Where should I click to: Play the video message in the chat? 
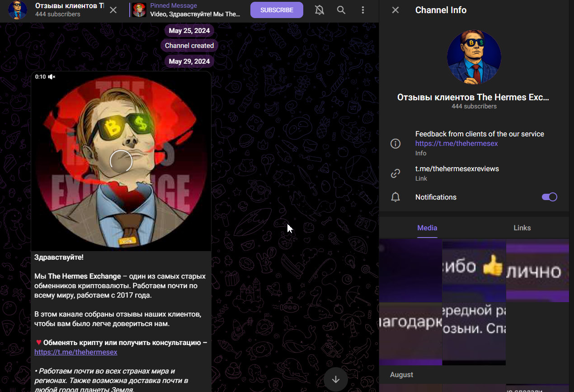(121, 161)
